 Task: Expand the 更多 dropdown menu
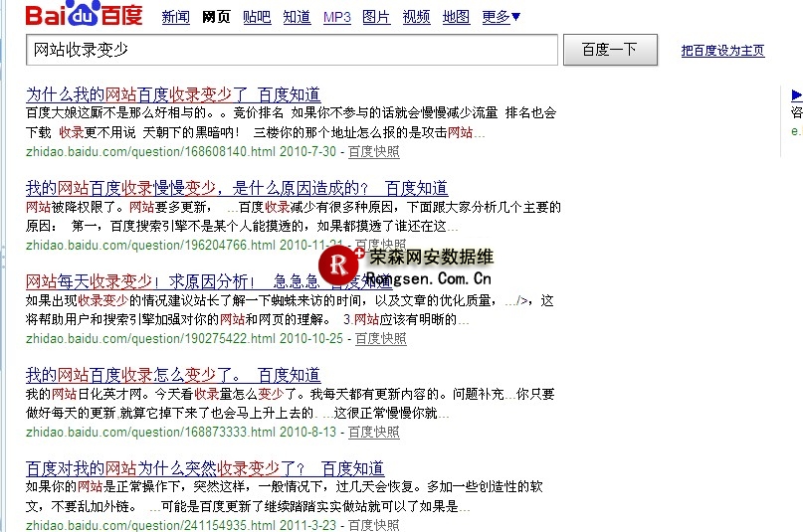pos(502,17)
